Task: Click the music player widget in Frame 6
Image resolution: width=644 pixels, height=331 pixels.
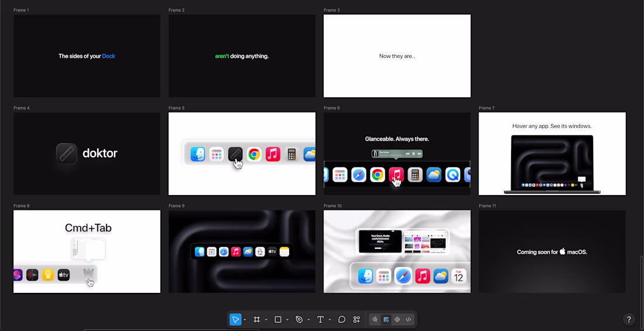Action: tap(397, 153)
